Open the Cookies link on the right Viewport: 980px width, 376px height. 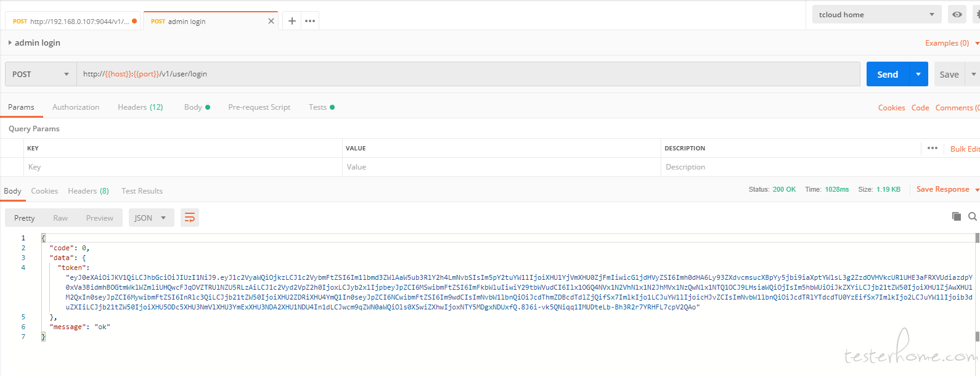[x=891, y=108]
